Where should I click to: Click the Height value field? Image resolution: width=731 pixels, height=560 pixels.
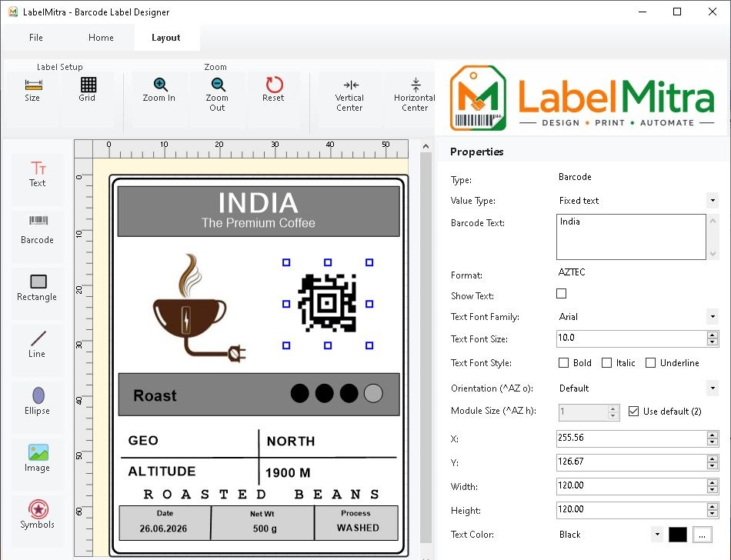tap(631, 510)
